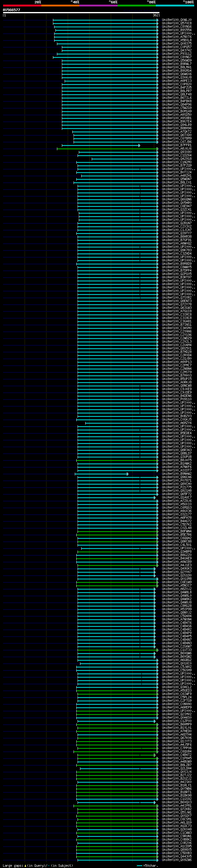Screen dimensions: 197x868
Task: Select the UniRef100_C8MG28 label
Action: 177,606
